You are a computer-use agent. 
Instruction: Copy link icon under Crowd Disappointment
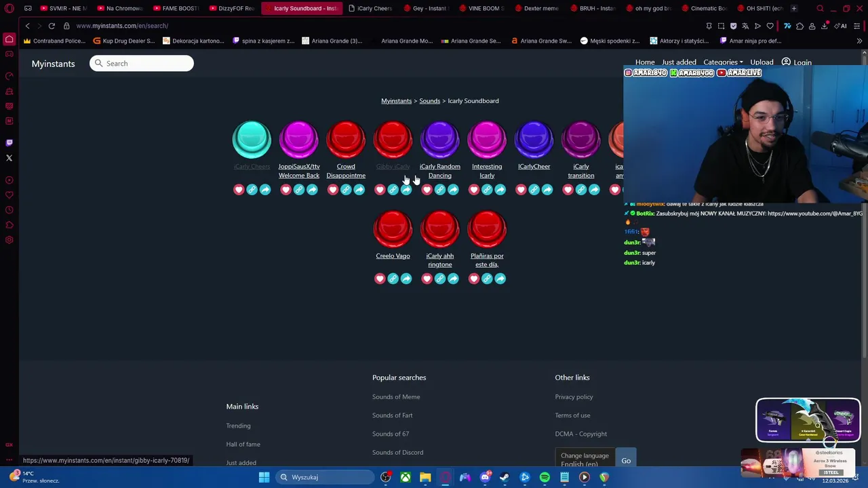[346, 190]
